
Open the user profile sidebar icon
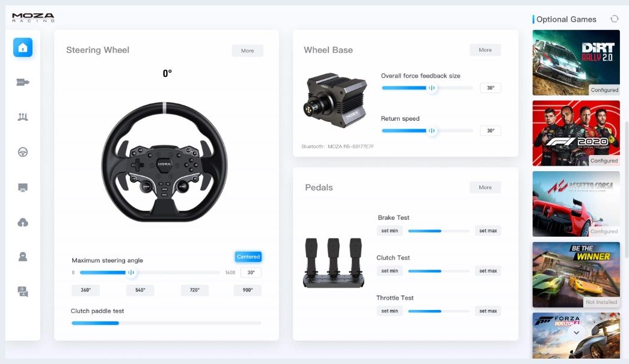tap(23, 256)
